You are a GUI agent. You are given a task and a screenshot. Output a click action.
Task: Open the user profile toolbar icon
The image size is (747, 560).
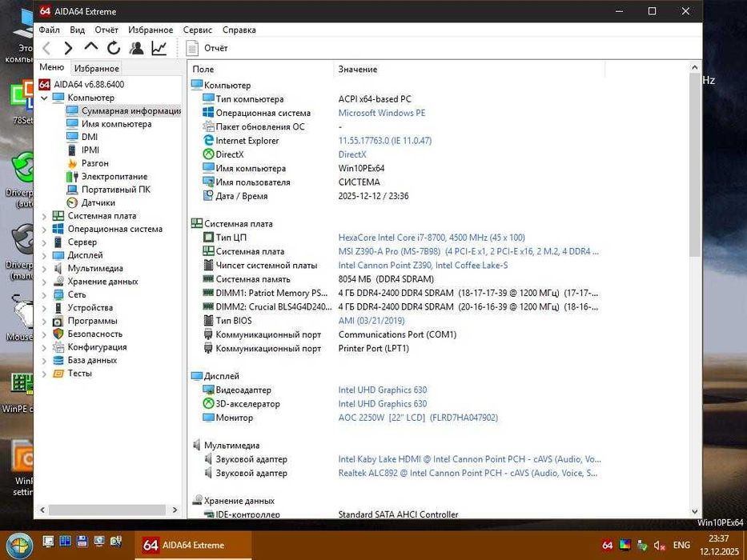point(136,48)
